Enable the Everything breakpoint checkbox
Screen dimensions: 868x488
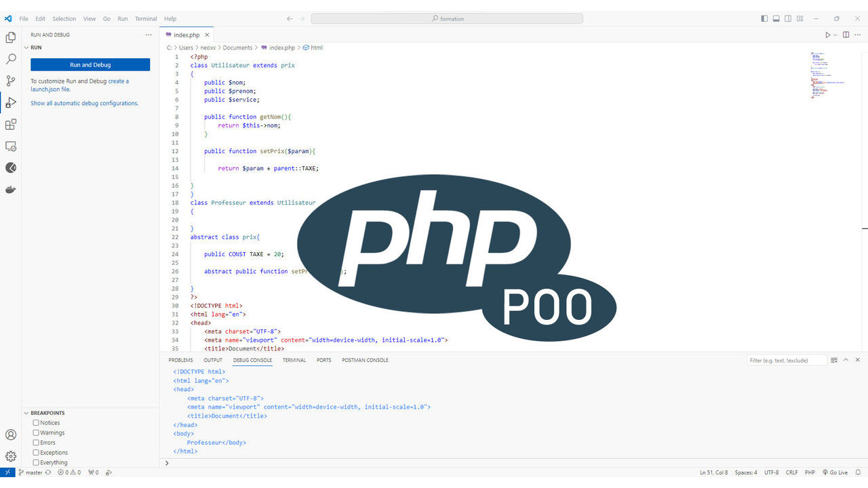click(37, 462)
